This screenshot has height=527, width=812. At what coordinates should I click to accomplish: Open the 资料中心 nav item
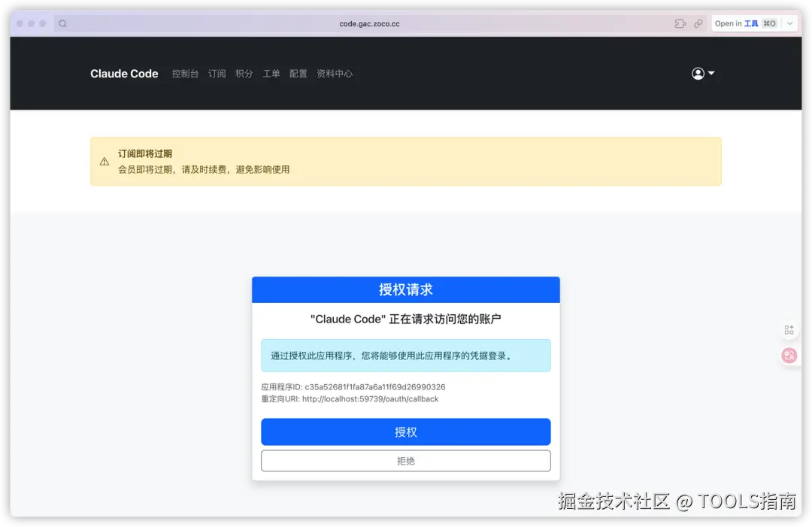pos(335,74)
